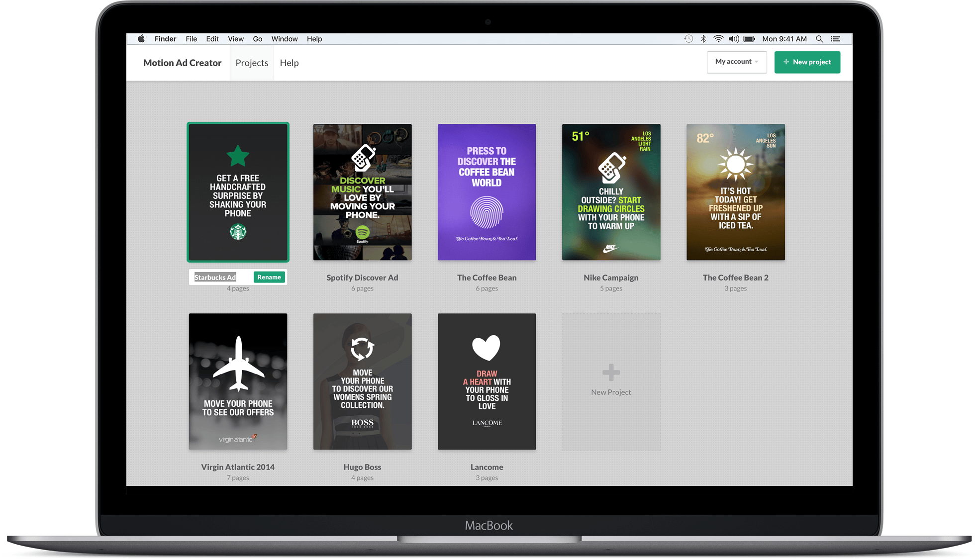
Task: Open the Starbucks Ad project thumbnail
Action: click(x=238, y=192)
